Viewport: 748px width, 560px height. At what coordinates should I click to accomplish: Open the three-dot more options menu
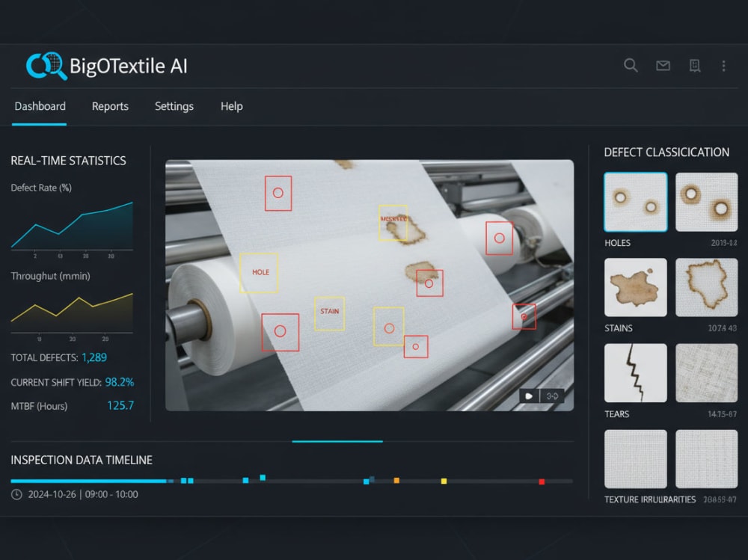tap(723, 66)
